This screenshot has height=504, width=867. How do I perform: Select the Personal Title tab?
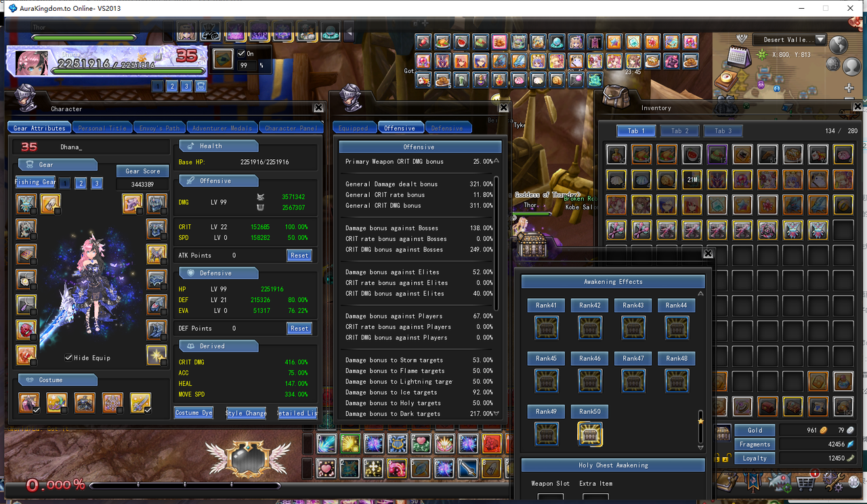(102, 127)
